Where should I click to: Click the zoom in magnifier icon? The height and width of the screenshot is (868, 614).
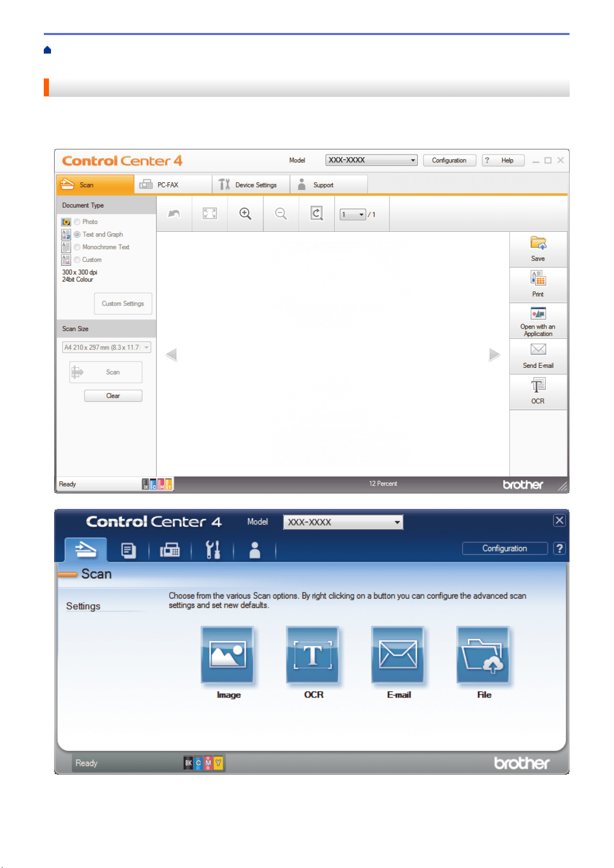coord(245,214)
